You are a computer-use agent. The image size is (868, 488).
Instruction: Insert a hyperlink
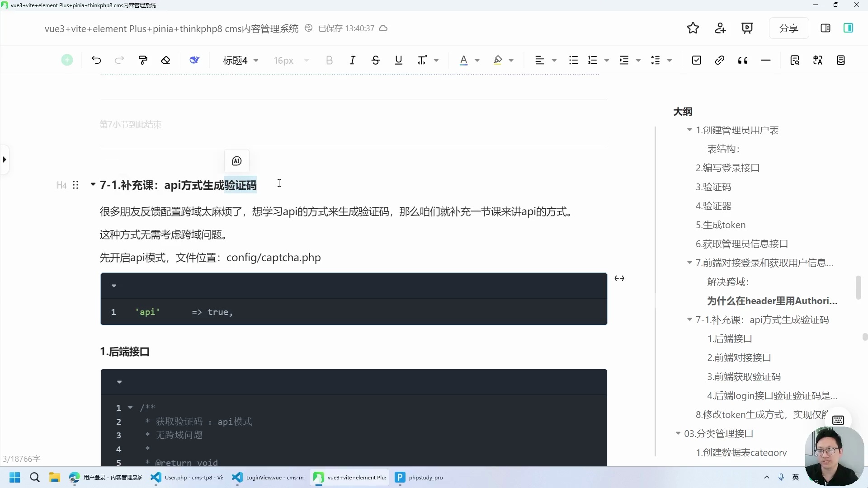pos(720,60)
